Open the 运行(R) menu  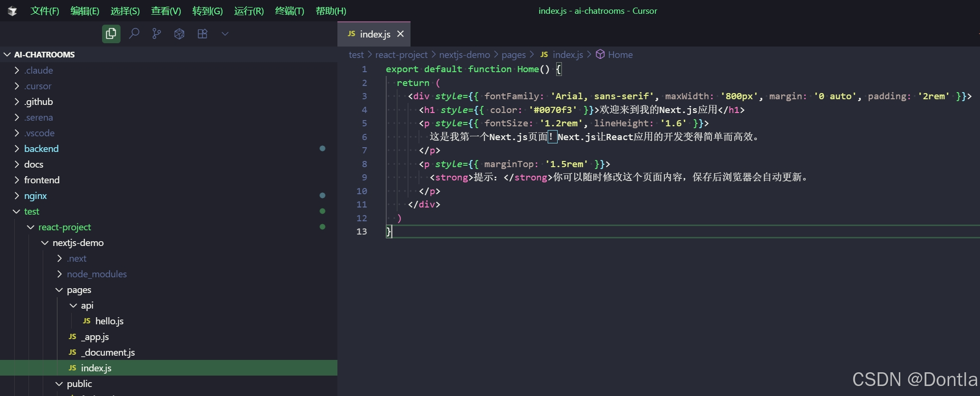point(249,11)
